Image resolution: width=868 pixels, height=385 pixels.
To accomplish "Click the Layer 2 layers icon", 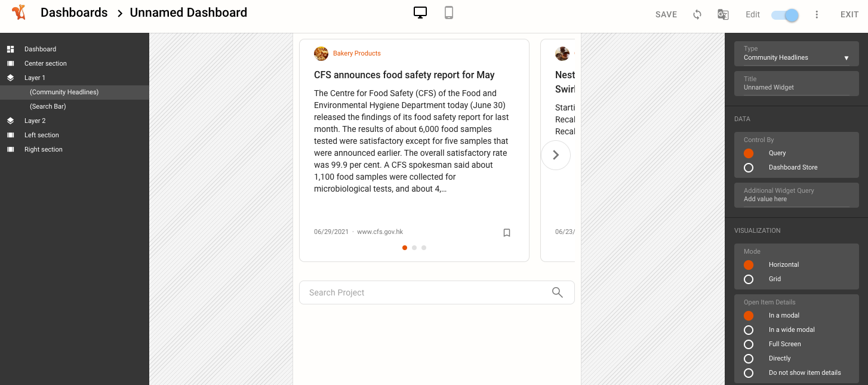I will 10,121.
